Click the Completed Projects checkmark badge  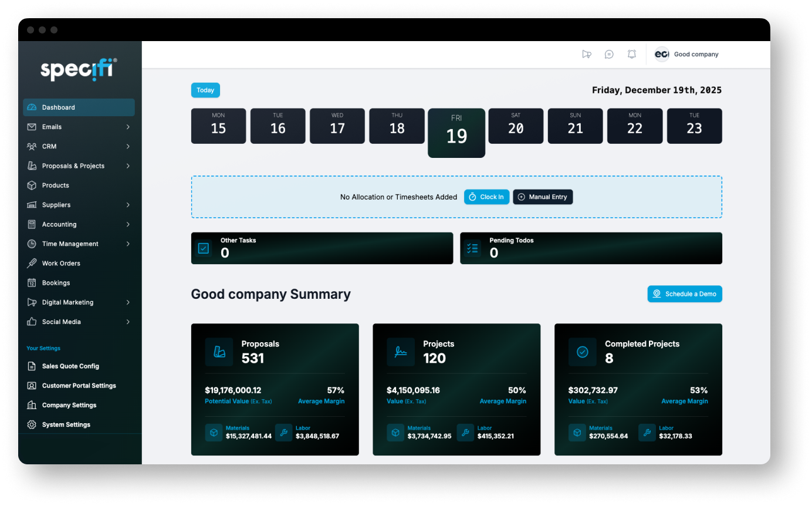tap(583, 352)
